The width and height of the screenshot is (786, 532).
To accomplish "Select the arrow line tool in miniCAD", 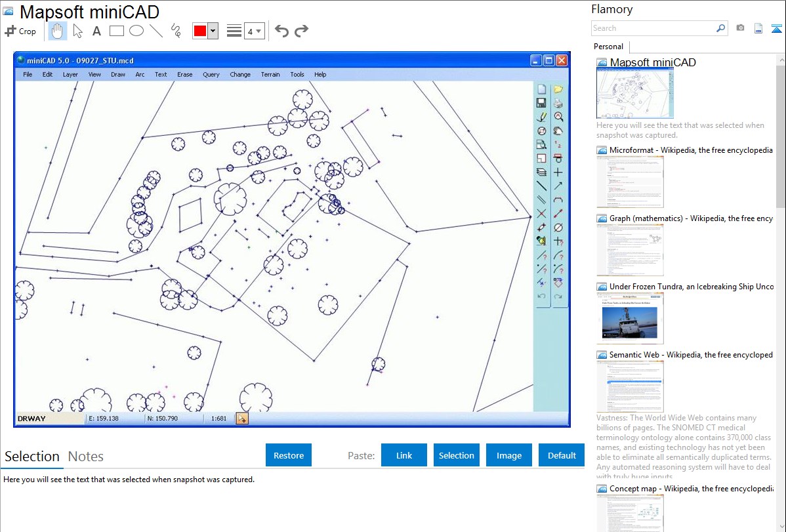I will (x=558, y=186).
